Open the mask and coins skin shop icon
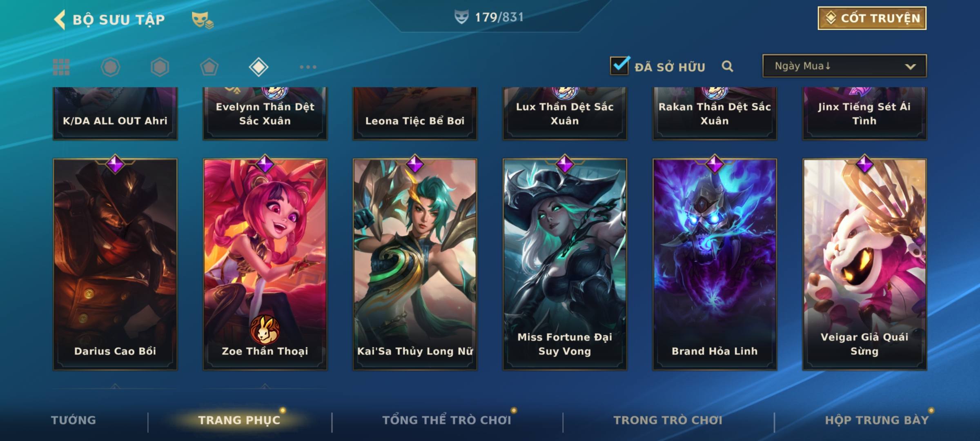Image resolution: width=980 pixels, height=441 pixels. click(203, 20)
